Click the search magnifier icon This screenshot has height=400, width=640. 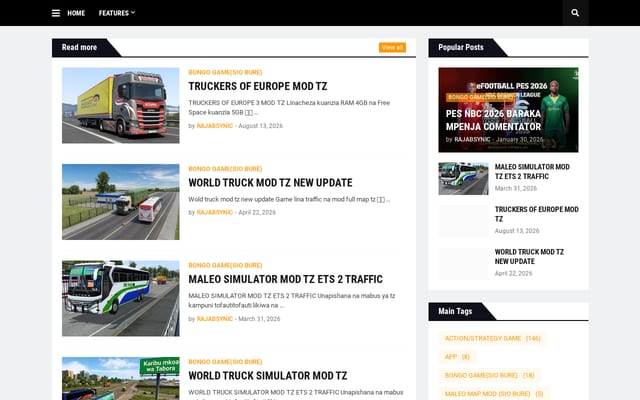575,13
